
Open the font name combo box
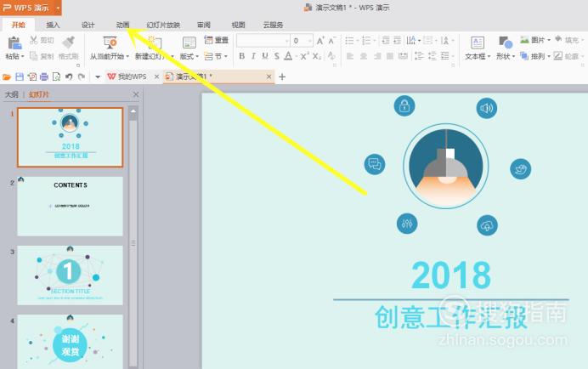[x=263, y=41]
